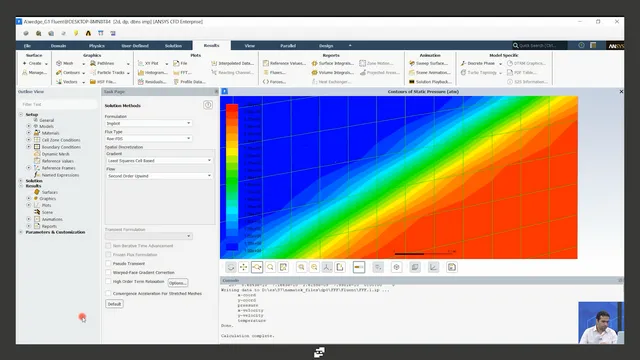The image size is (640, 360).
Task: Select the translate view tool under the graphics window
Action: pyautogui.click(x=244, y=267)
